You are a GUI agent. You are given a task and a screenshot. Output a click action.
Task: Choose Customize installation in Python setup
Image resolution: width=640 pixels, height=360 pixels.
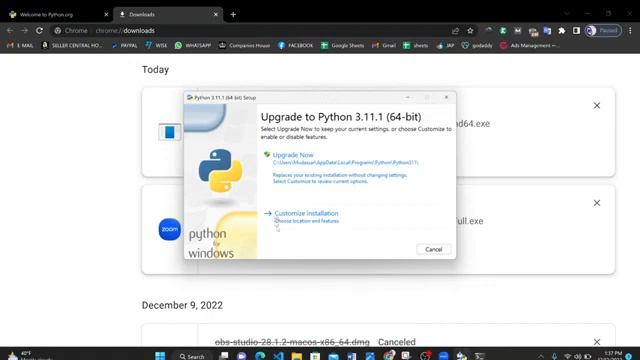306,213
